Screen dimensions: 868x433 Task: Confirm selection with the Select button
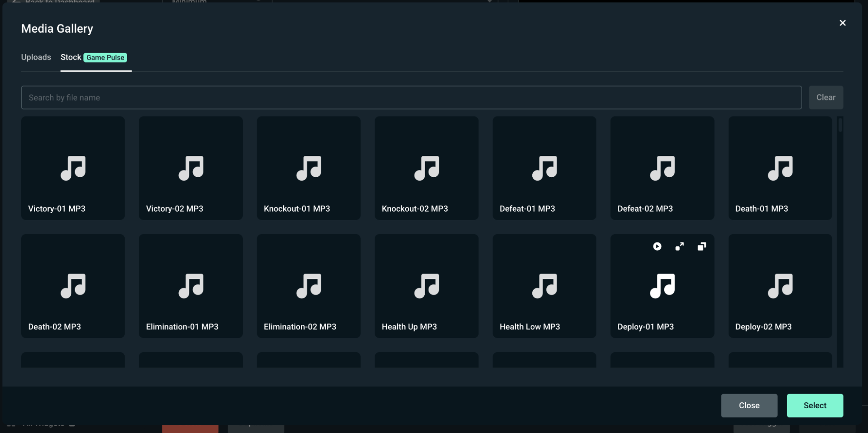point(815,405)
